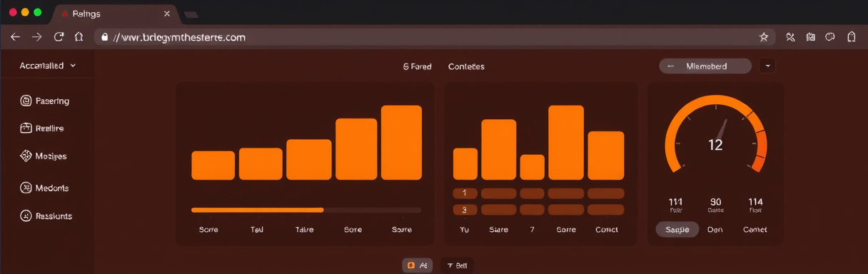The image size is (868, 274).
Task: Click the Bett button at the bottom
Action: pyautogui.click(x=457, y=265)
